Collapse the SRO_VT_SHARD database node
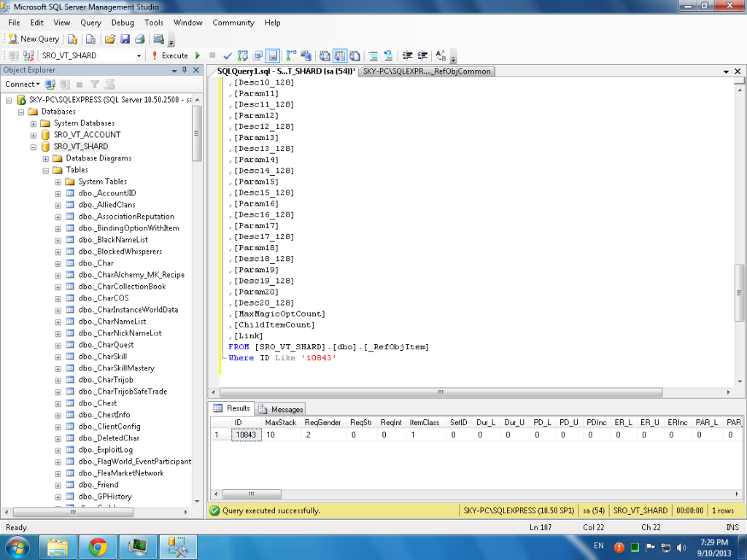The width and height of the screenshot is (747, 560). (x=34, y=147)
